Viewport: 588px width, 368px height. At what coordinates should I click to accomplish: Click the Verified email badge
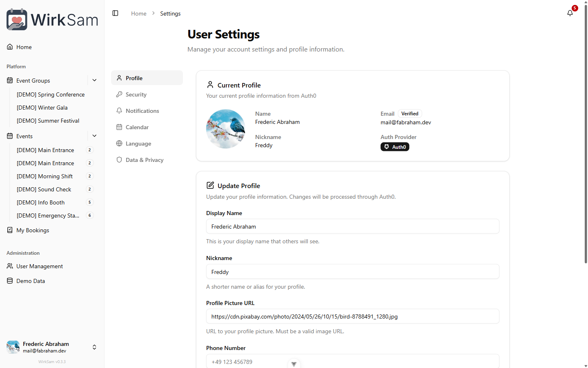(410, 114)
